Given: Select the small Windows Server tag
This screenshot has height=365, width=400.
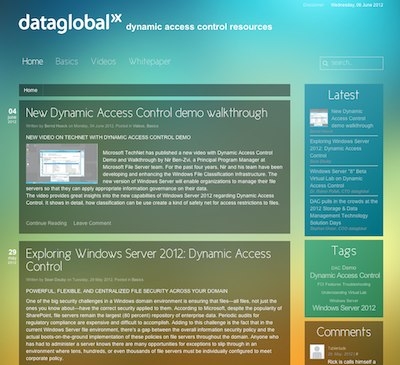Looking at the screenshot, I should point(344,300).
